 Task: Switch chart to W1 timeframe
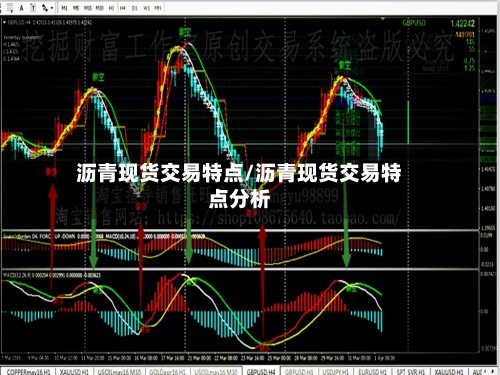pos(146,8)
